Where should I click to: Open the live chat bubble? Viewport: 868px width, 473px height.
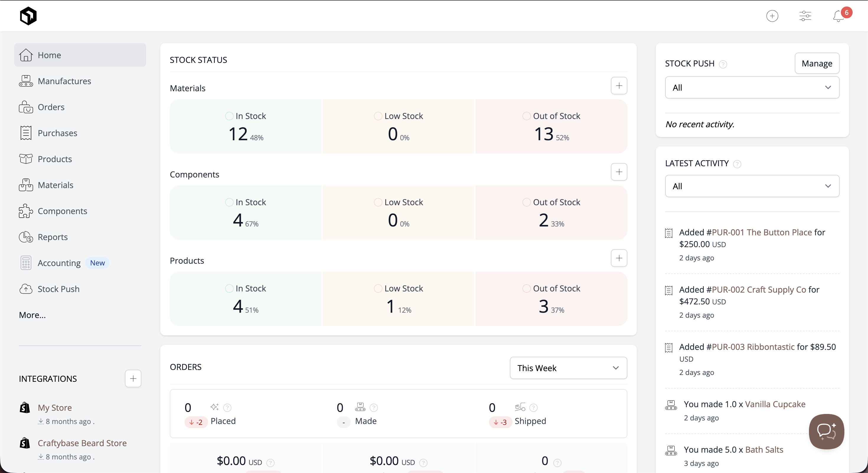826,431
